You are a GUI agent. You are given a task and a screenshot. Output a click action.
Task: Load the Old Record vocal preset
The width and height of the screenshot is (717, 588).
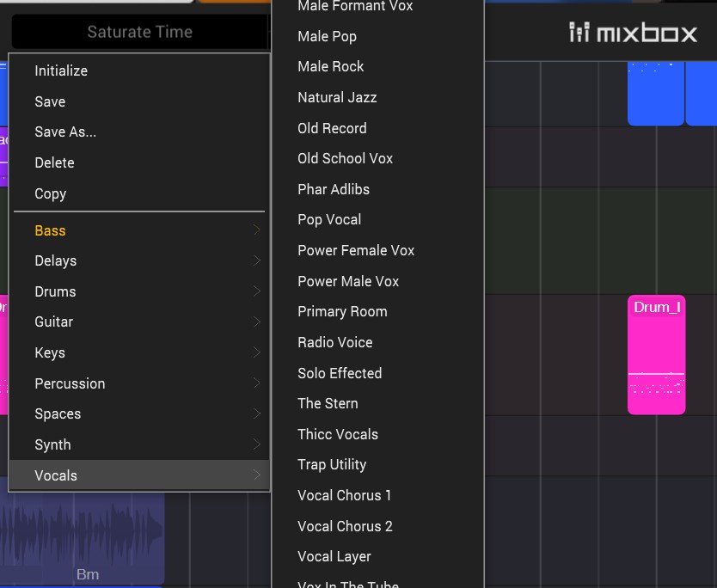(x=332, y=128)
